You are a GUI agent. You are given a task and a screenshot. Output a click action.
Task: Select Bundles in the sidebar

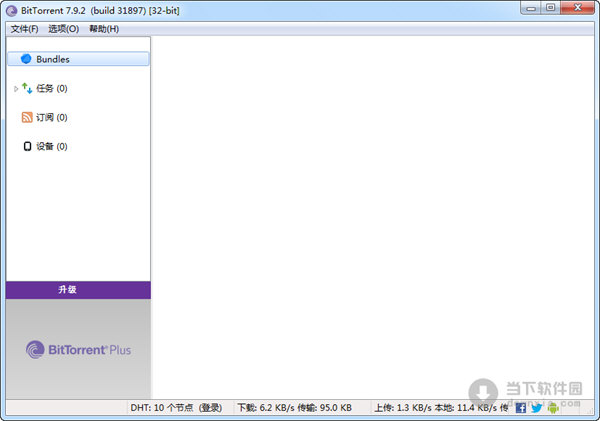[x=78, y=59]
